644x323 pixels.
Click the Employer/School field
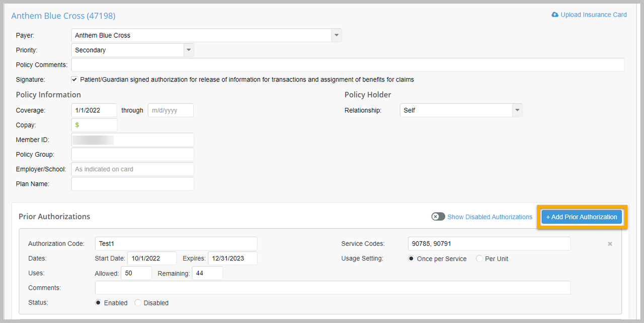[x=133, y=169]
